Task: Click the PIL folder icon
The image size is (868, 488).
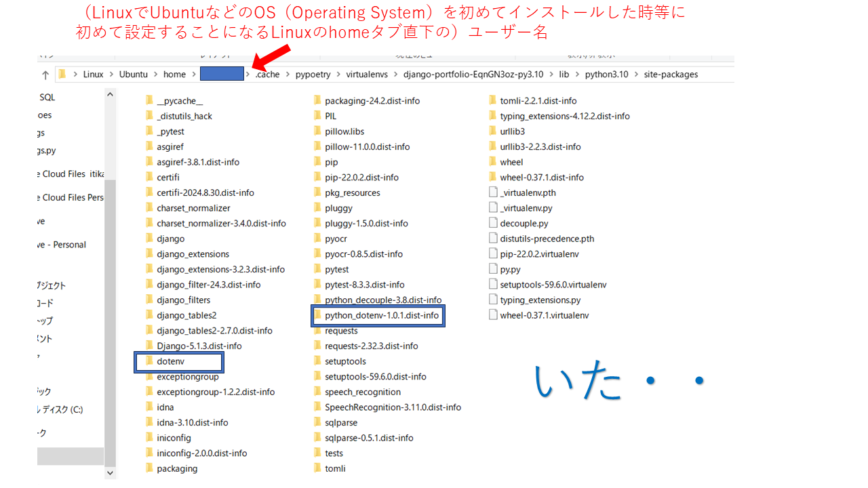Action: tap(317, 116)
